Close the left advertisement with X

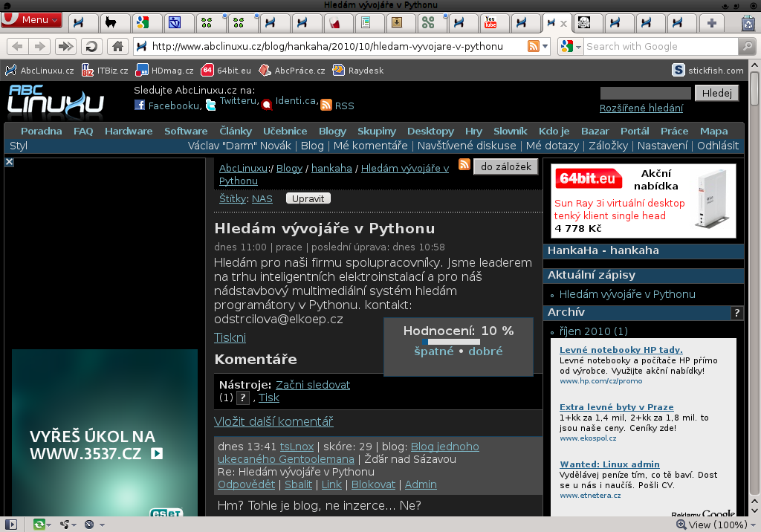click(x=10, y=161)
